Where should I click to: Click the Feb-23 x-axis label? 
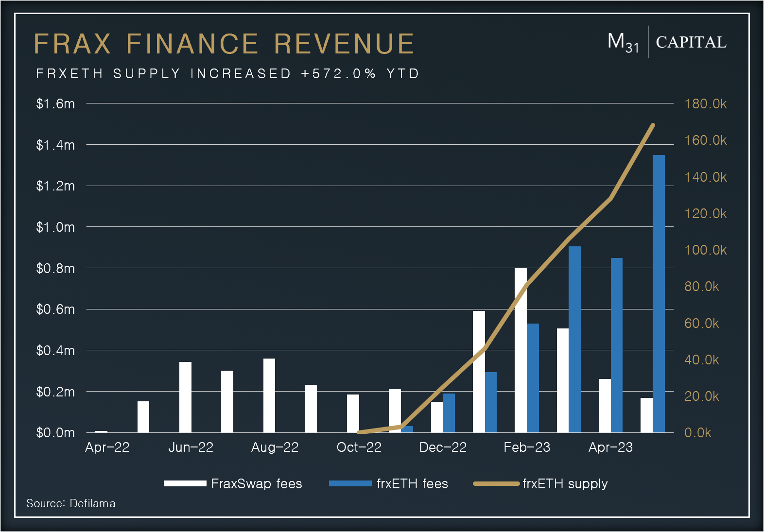coord(527,447)
